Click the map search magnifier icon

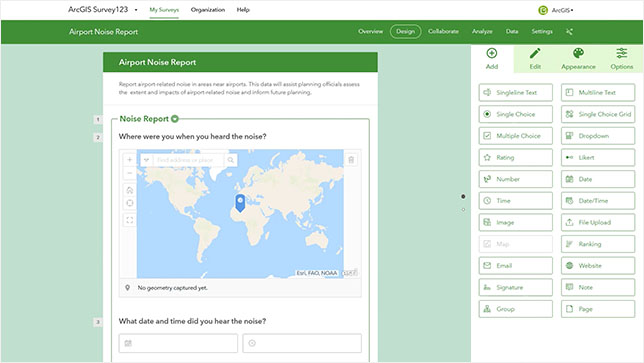click(x=231, y=160)
